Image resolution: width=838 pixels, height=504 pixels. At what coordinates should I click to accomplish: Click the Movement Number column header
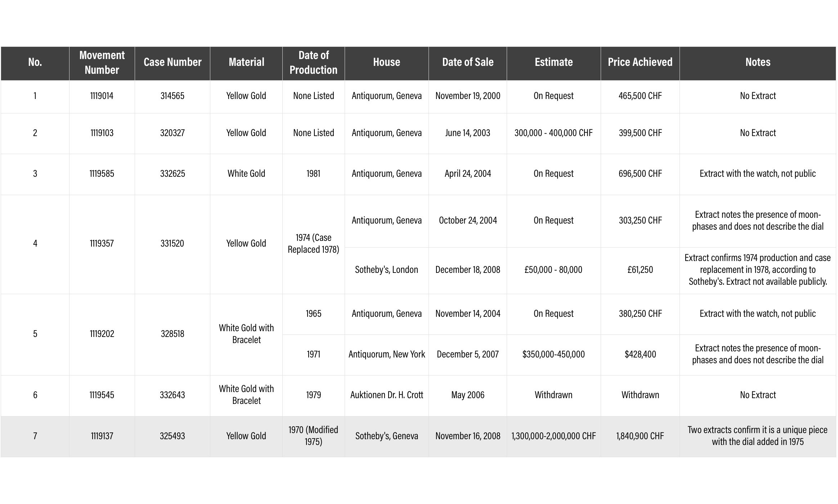[x=102, y=63]
